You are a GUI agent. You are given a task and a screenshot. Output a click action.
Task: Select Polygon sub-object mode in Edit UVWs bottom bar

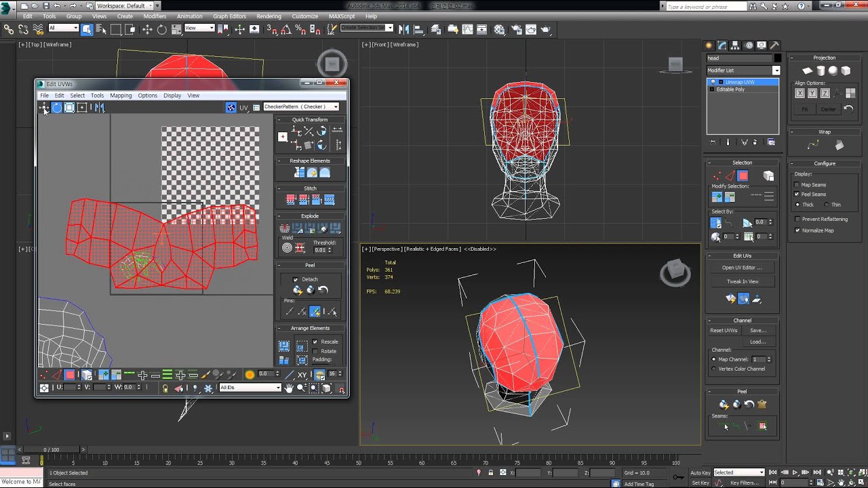(x=69, y=375)
